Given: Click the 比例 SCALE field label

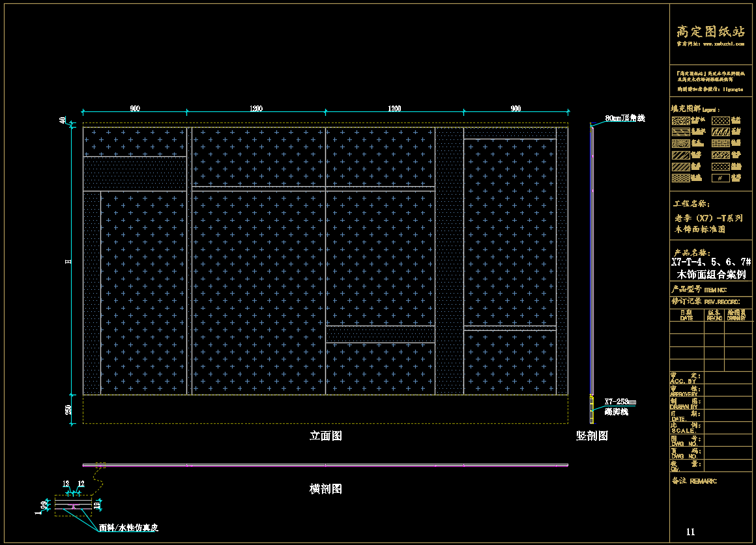Looking at the screenshot, I should tap(684, 427).
